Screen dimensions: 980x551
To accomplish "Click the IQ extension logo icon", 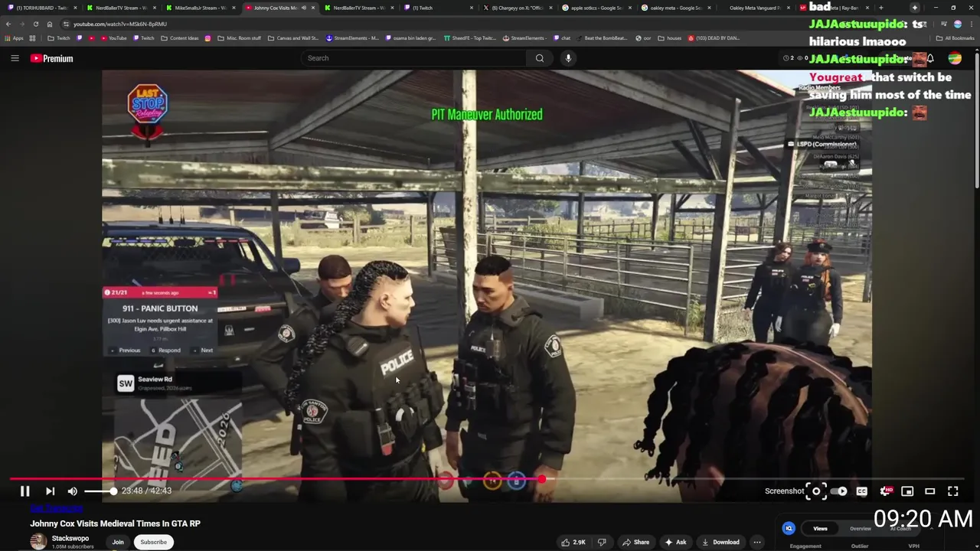I will click(x=789, y=528).
